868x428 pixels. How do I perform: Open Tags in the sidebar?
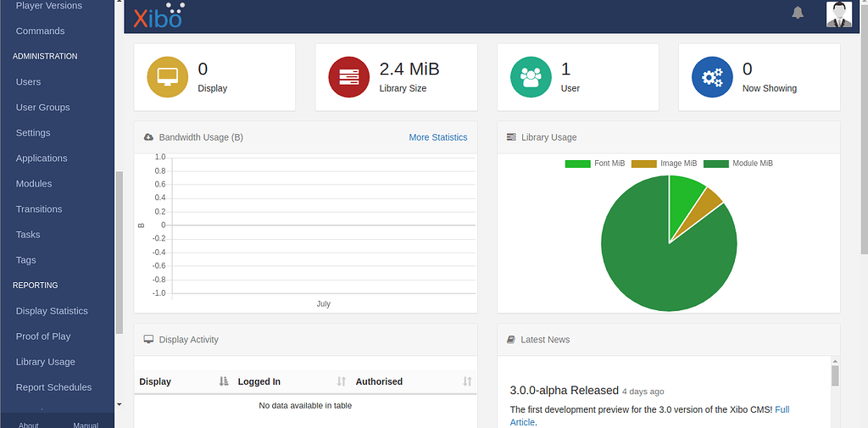[25, 260]
